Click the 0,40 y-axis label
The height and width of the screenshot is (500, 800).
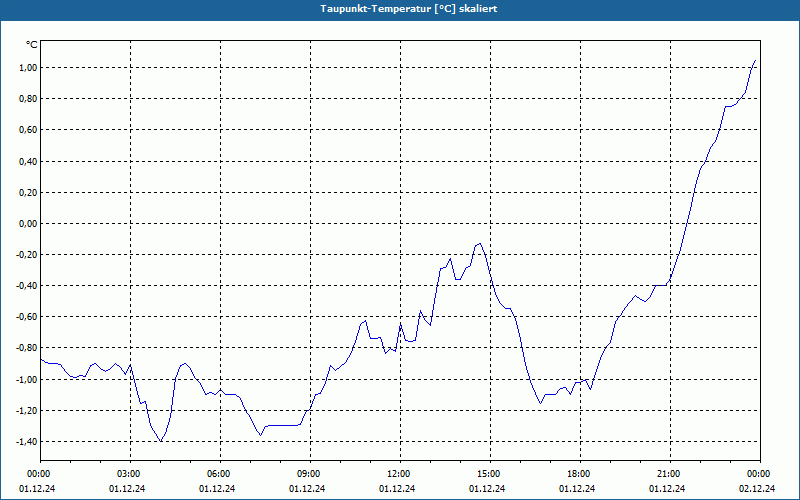29,162
